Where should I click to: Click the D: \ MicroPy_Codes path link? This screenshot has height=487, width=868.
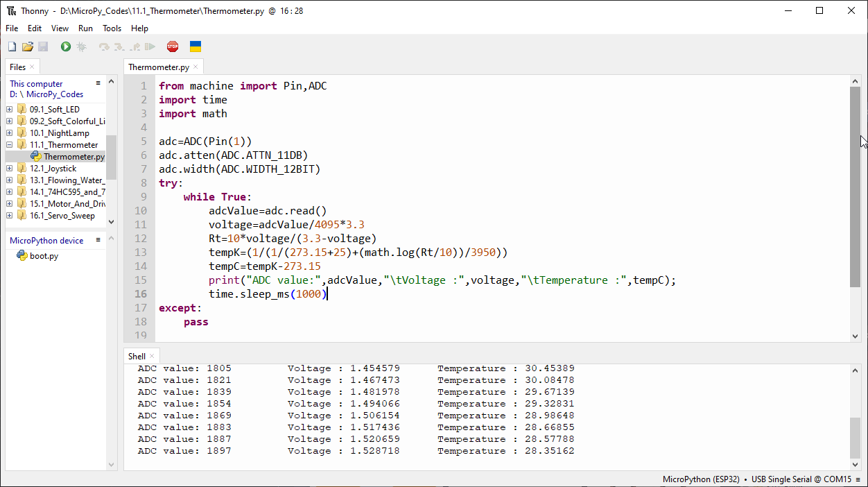(x=46, y=94)
